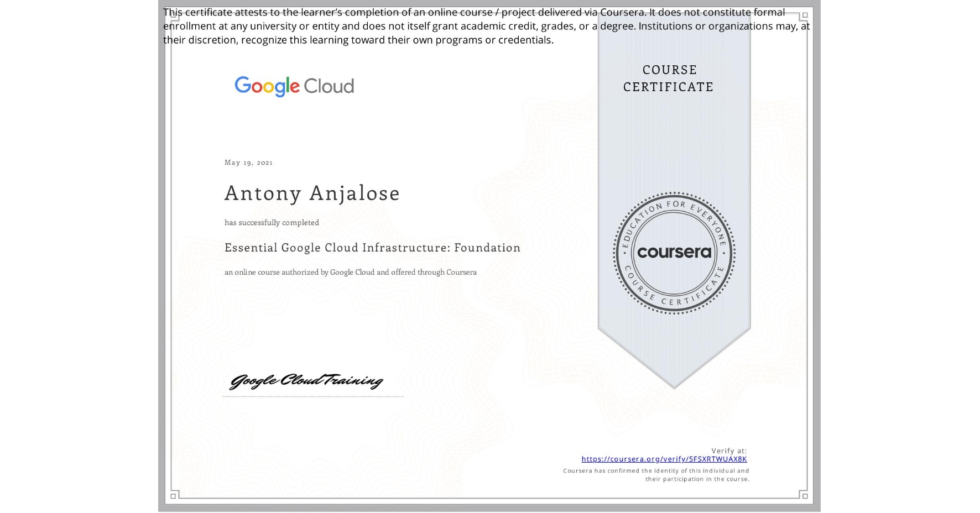Click the Google Cloud logo
This screenshot has width=980, height=513.
(294, 86)
